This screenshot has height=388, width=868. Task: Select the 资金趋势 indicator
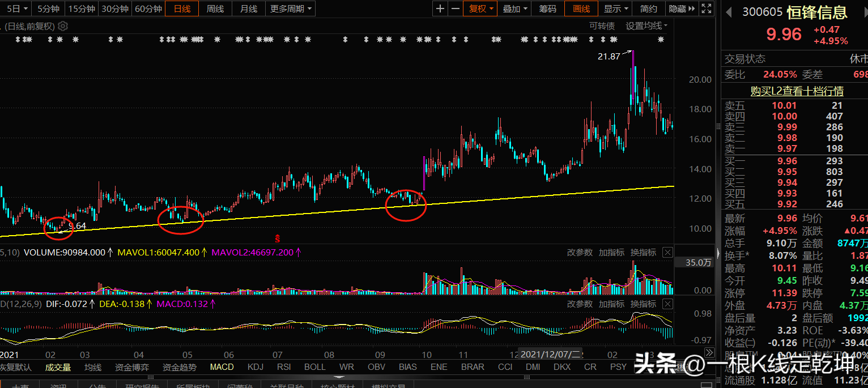pos(180,367)
